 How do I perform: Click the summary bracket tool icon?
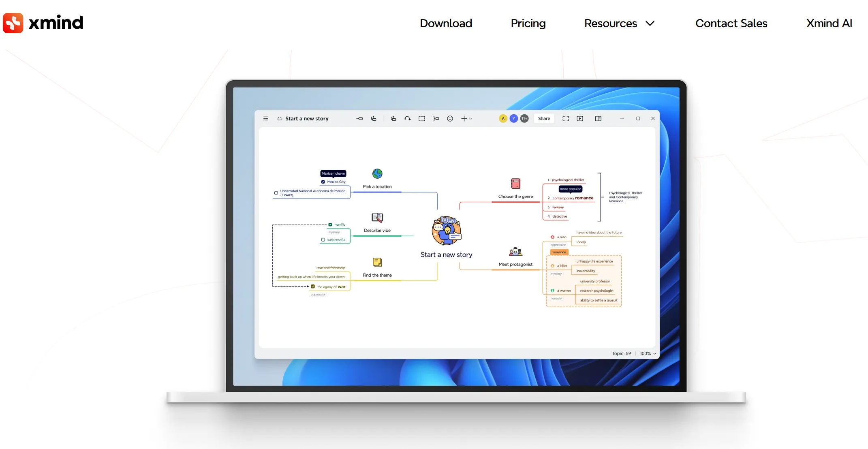(x=436, y=119)
